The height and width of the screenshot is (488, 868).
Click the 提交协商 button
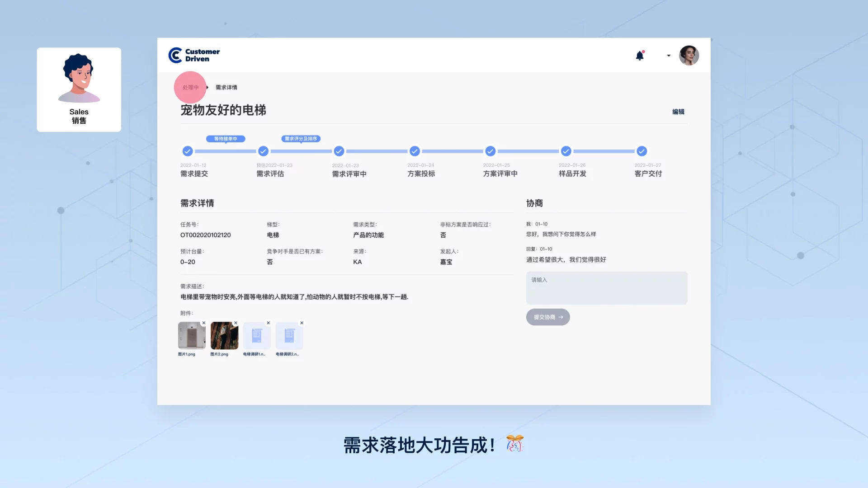[x=548, y=317]
